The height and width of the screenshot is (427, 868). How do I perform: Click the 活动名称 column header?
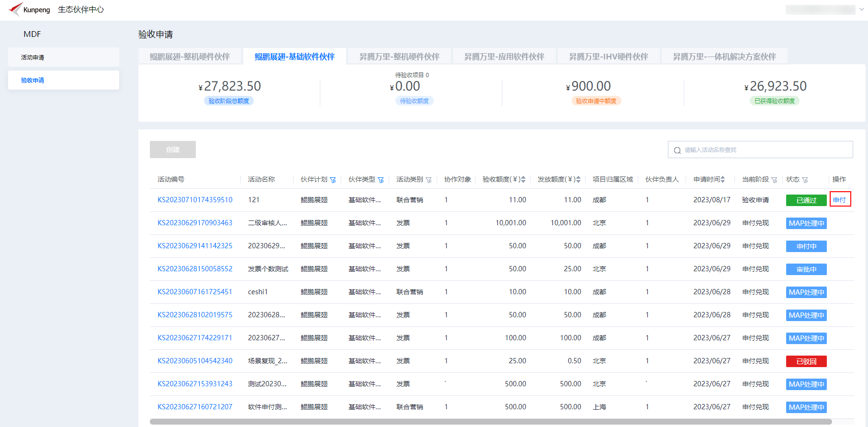point(261,179)
